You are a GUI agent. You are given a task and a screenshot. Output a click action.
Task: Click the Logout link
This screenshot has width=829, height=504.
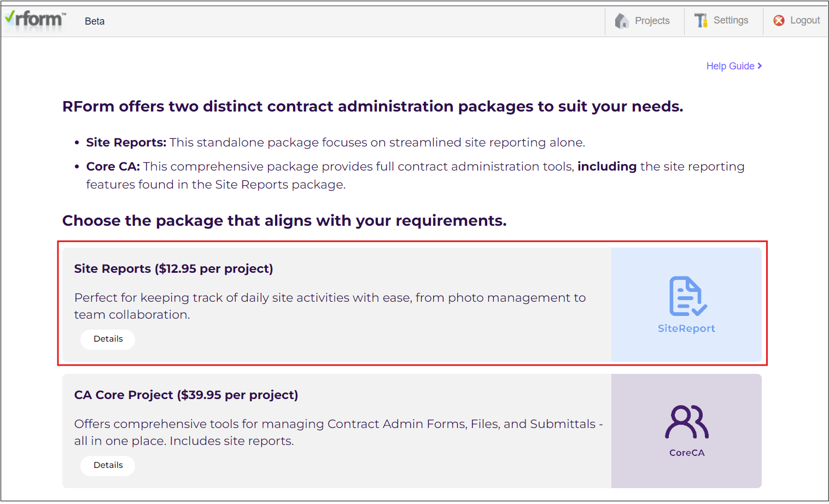tap(804, 20)
